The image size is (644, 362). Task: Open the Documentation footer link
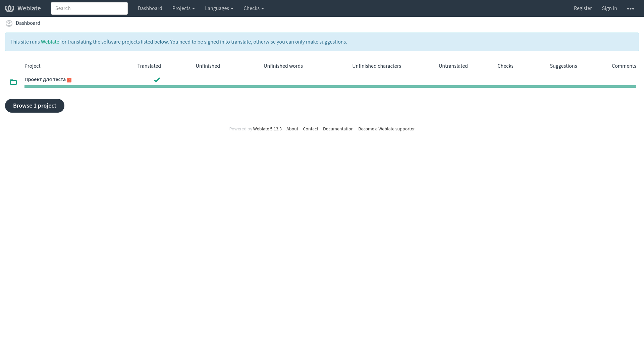[x=338, y=129]
